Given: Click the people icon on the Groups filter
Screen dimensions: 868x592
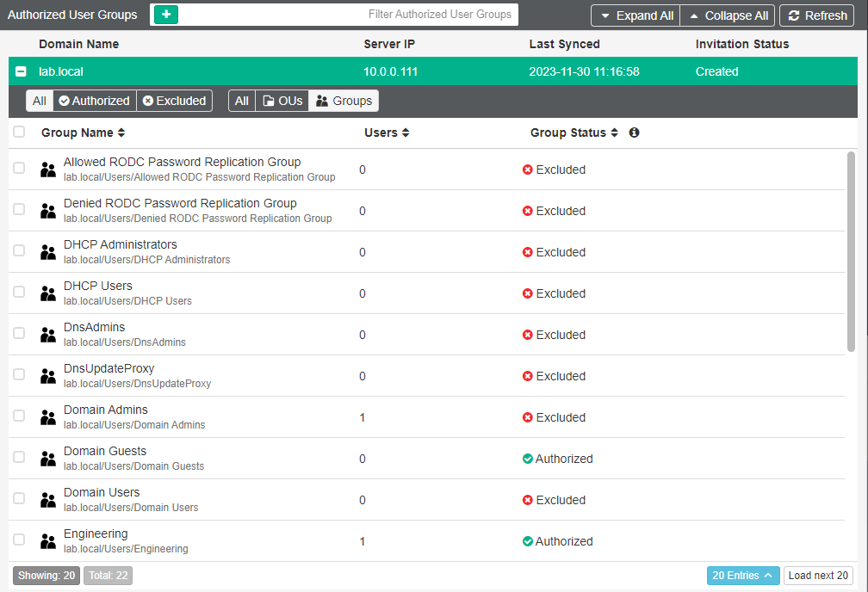Looking at the screenshot, I should pos(322,101).
